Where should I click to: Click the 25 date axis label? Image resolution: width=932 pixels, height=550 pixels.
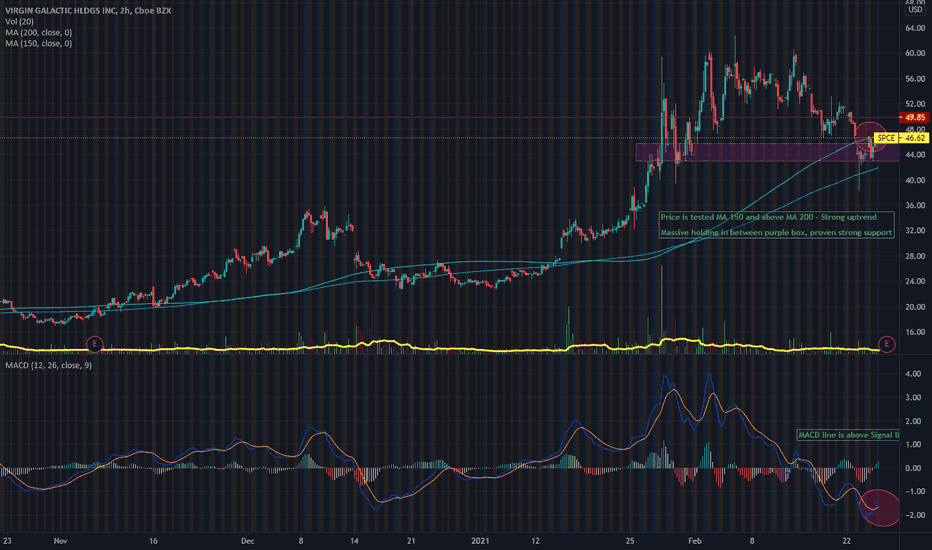coord(630,541)
